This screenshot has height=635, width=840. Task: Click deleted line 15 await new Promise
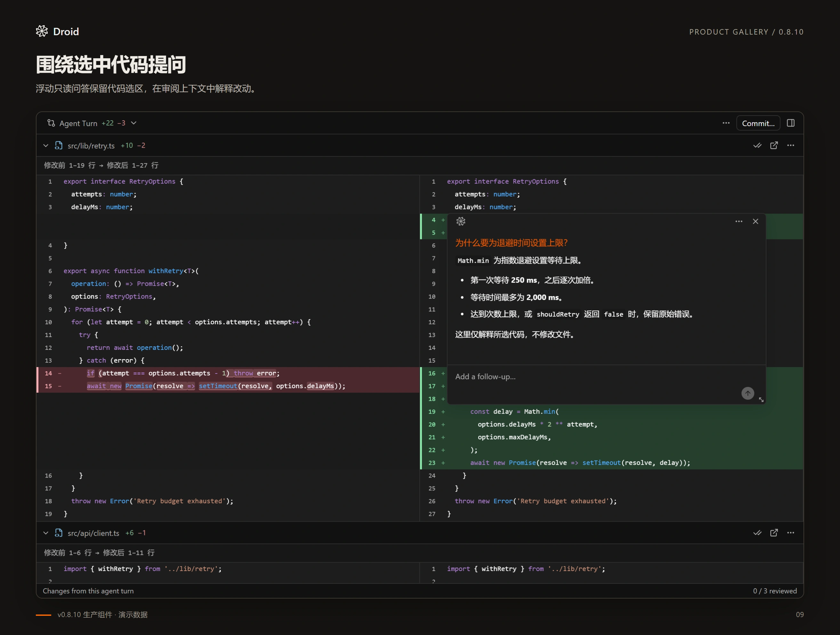click(x=216, y=386)
